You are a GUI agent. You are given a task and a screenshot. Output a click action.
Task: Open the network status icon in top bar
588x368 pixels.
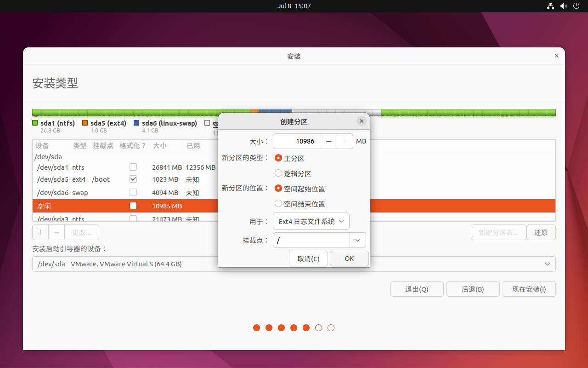point(550,6)
